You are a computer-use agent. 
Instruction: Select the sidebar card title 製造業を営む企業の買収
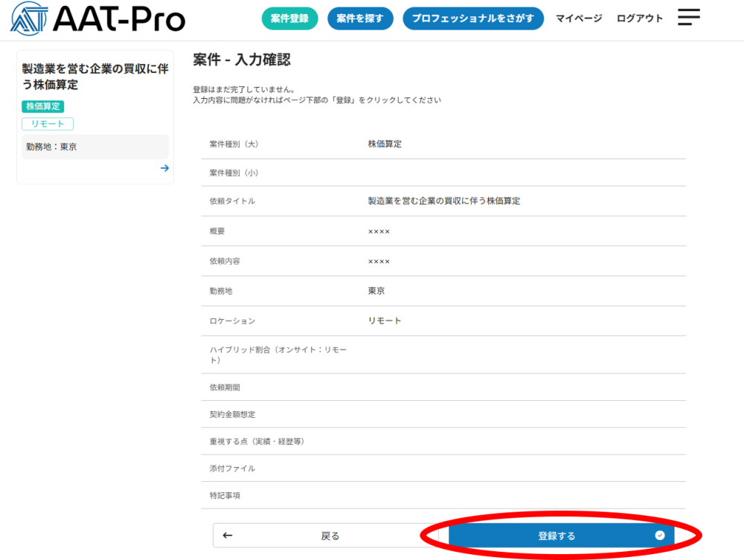95,77
